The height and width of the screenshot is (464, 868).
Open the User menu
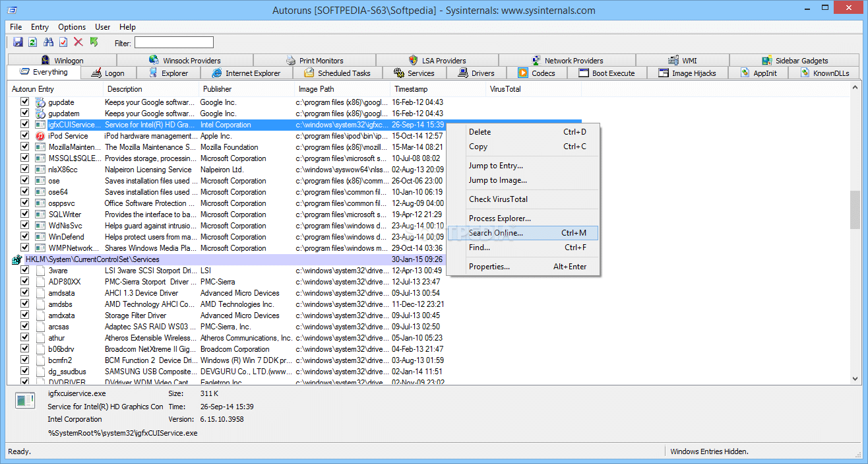103,27
